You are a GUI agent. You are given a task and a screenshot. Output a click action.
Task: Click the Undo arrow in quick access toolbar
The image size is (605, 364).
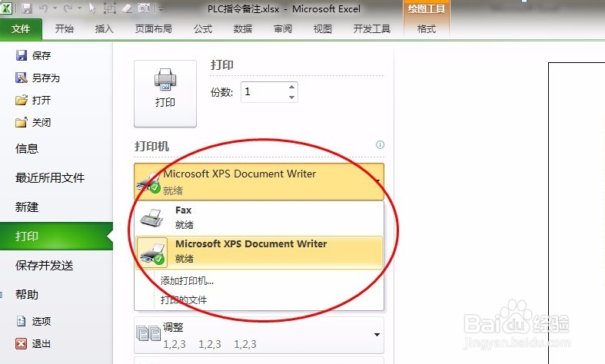click(x=43, y=8)
